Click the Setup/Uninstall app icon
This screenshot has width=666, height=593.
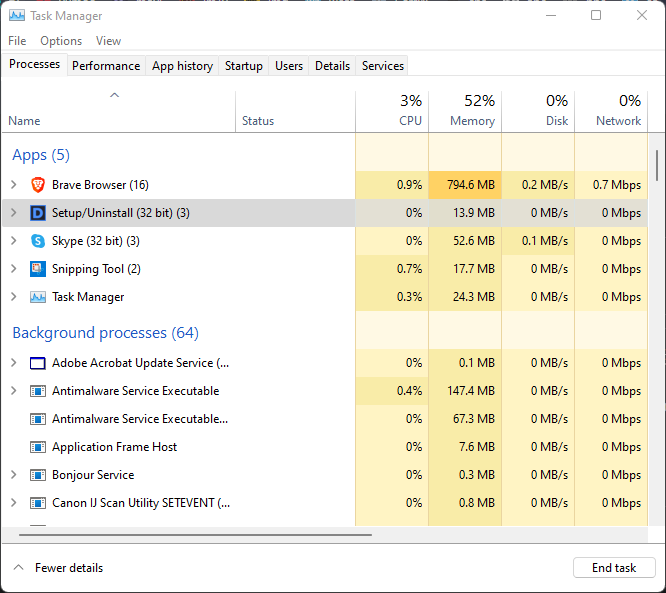tap(38, 213)
